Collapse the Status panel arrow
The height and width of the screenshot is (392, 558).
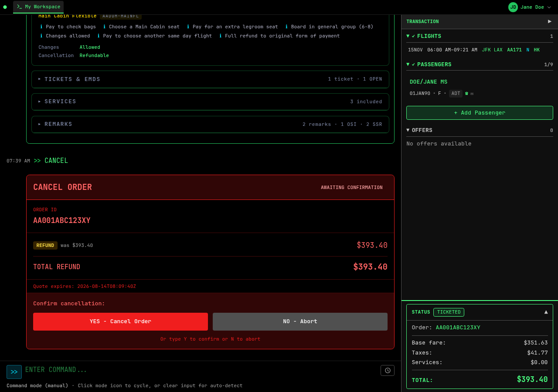[x=546, y=312]
